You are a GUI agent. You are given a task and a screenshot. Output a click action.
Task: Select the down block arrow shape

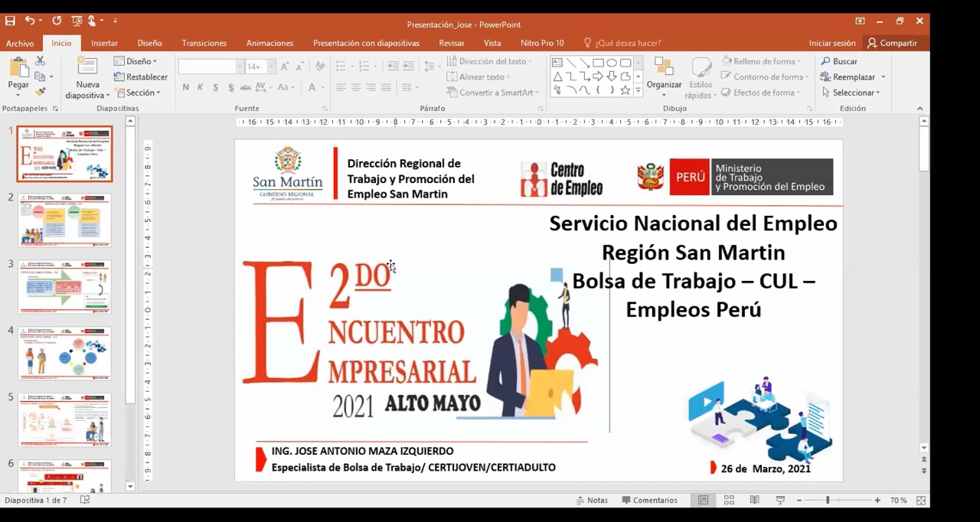[x=612, y=77]
